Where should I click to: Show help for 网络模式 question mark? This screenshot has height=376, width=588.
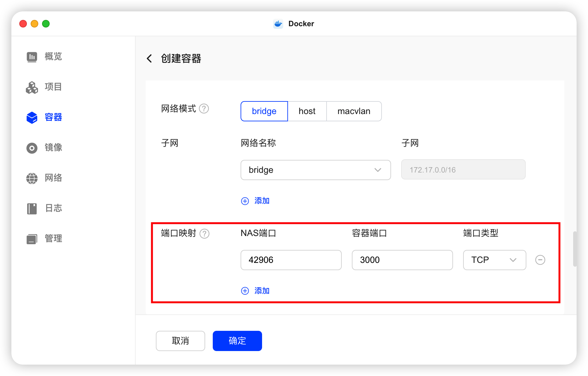point(204,109)
